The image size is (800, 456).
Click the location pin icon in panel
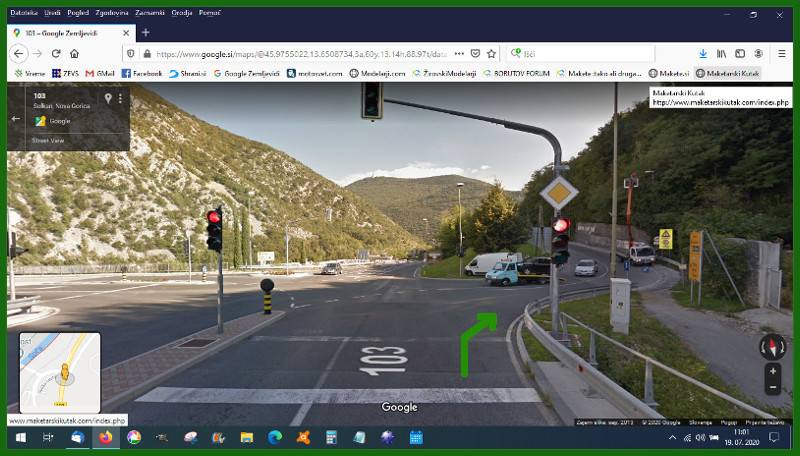[x=108, y=99]
